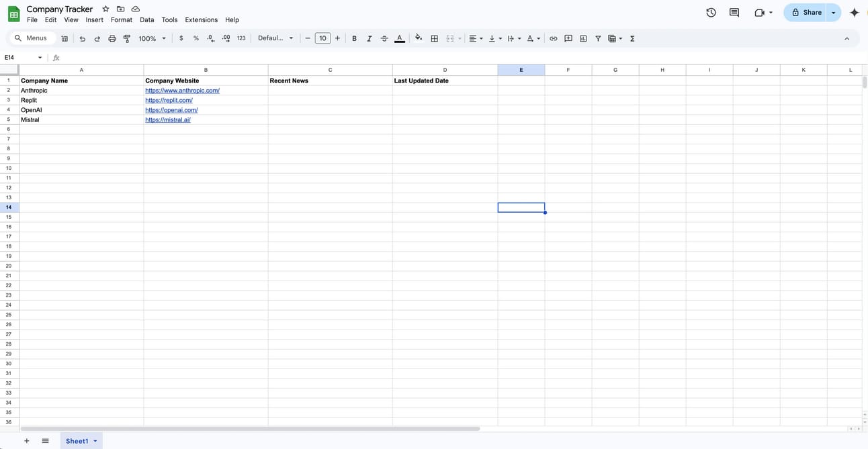Click the table view icon beside Menus
The width and height of the screenshot is (868, 449).
64,38
